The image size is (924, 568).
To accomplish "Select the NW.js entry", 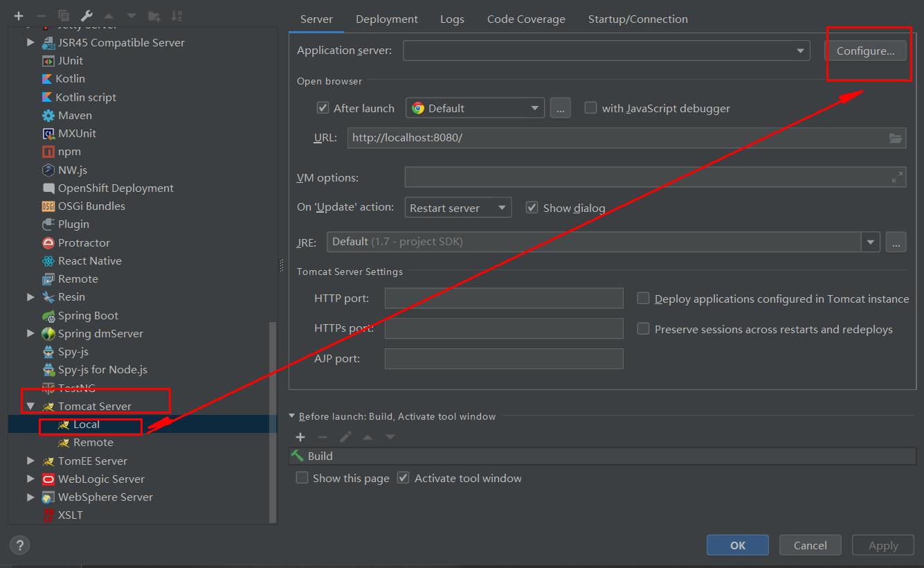I will (65, 170).
